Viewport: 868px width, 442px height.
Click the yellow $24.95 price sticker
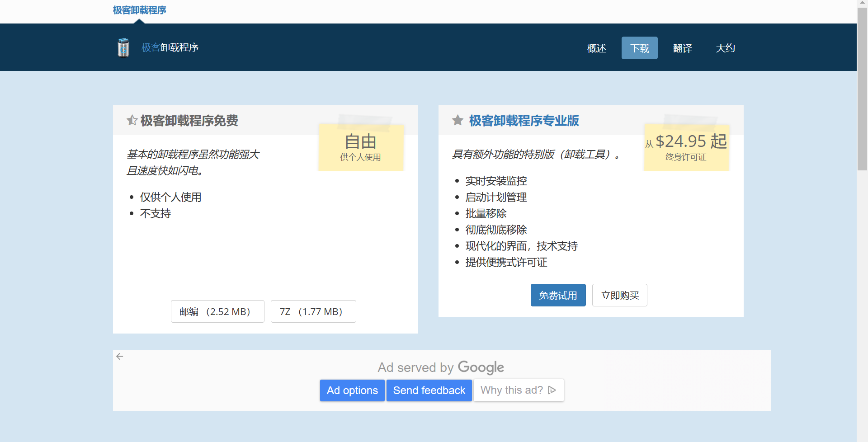pos(686,147)
